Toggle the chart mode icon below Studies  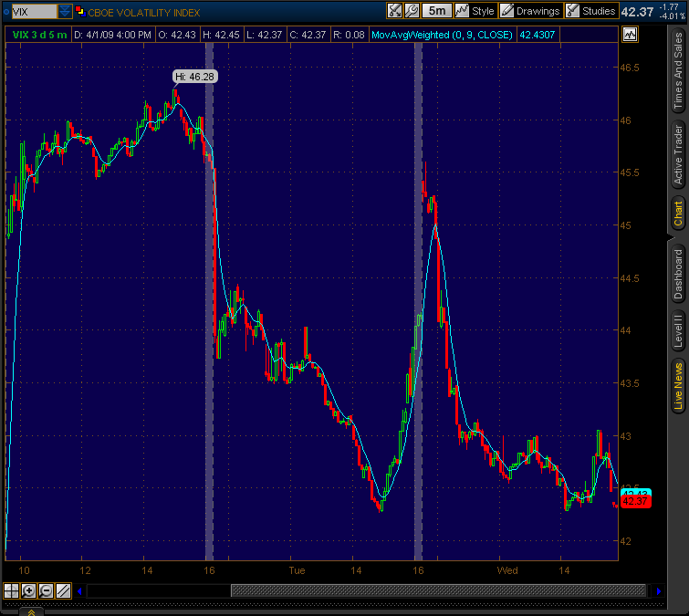point(630,35)
